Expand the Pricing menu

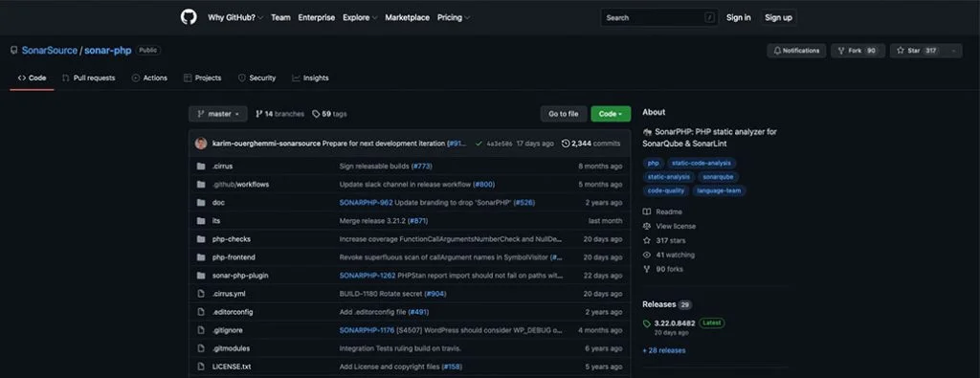453,17
